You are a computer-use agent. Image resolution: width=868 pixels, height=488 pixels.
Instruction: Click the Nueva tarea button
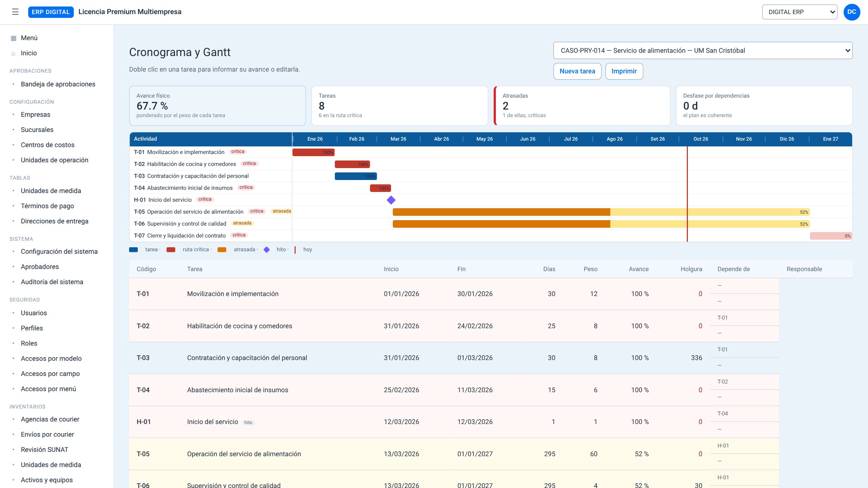point(577,71)
